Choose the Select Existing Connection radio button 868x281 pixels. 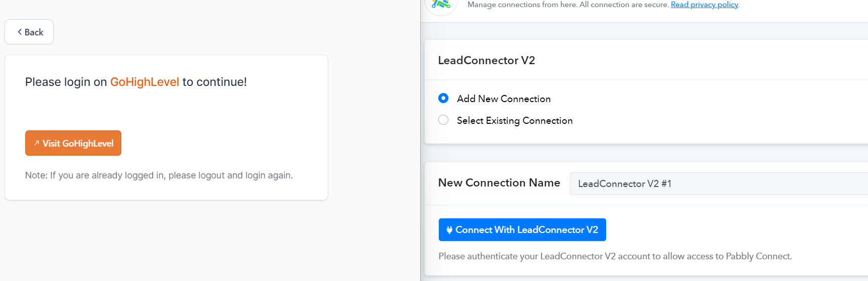pos(443,120)
